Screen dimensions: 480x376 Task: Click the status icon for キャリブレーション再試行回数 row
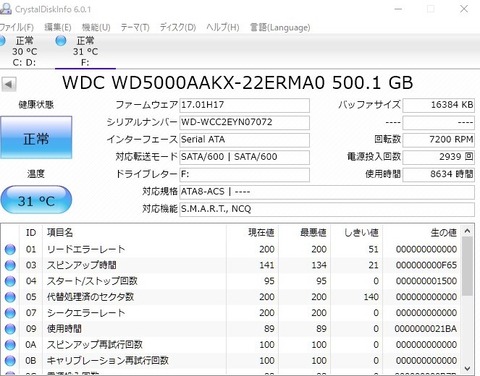tap(10, 361)
